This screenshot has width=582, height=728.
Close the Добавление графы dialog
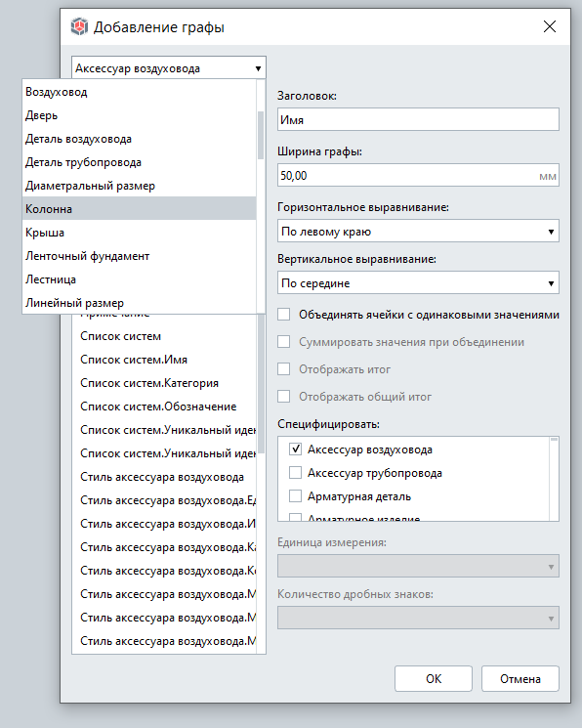coord(550,26)
